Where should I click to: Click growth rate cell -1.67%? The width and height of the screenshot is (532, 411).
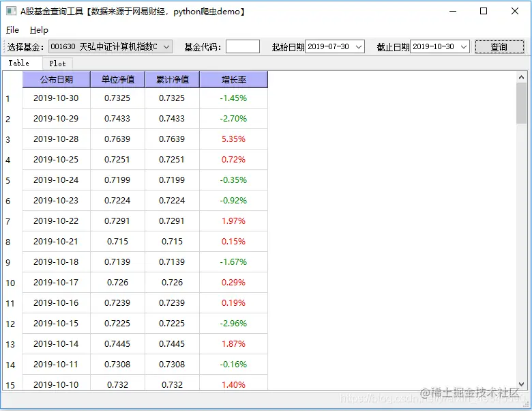234,262
